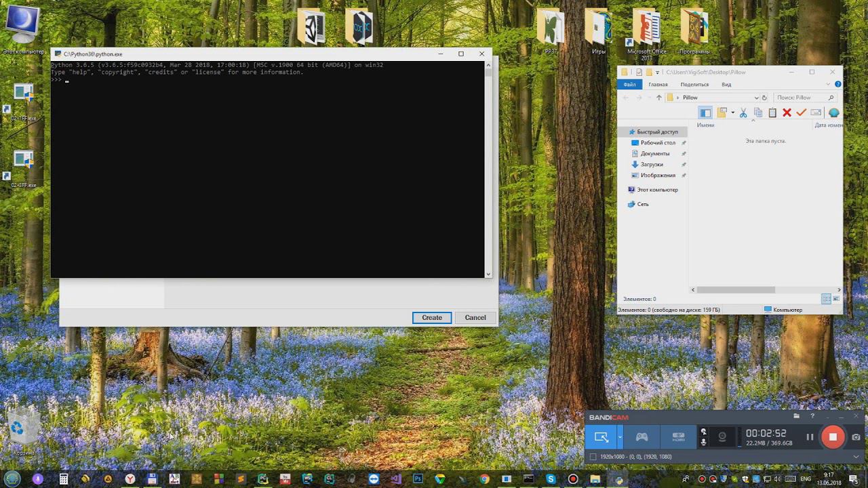Open Yandex Browser from the taskbar
Viewport: 868px width, 488px height.
pos(130,479)
